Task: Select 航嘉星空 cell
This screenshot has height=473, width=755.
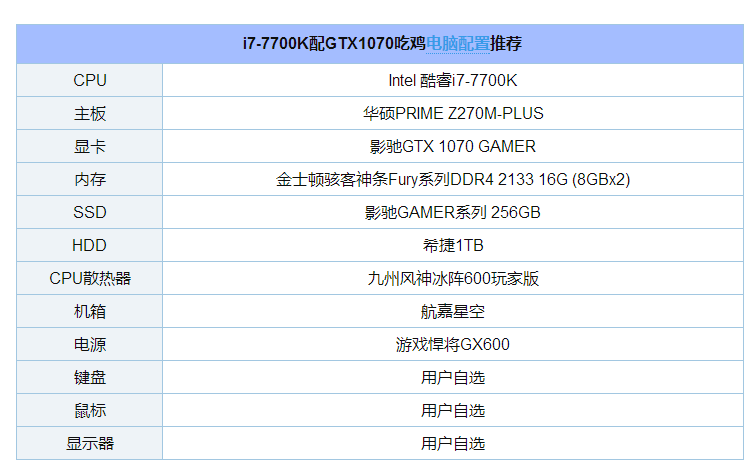Action: click(453, 312)
